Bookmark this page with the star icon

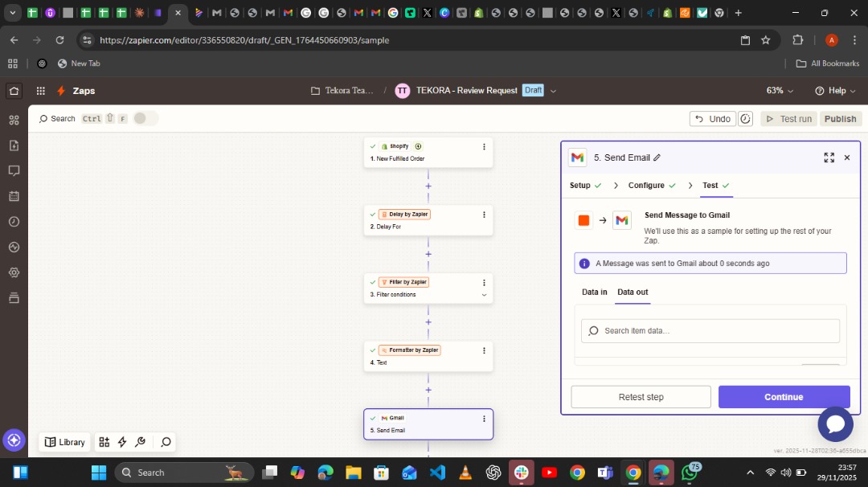tap(766, 40)
